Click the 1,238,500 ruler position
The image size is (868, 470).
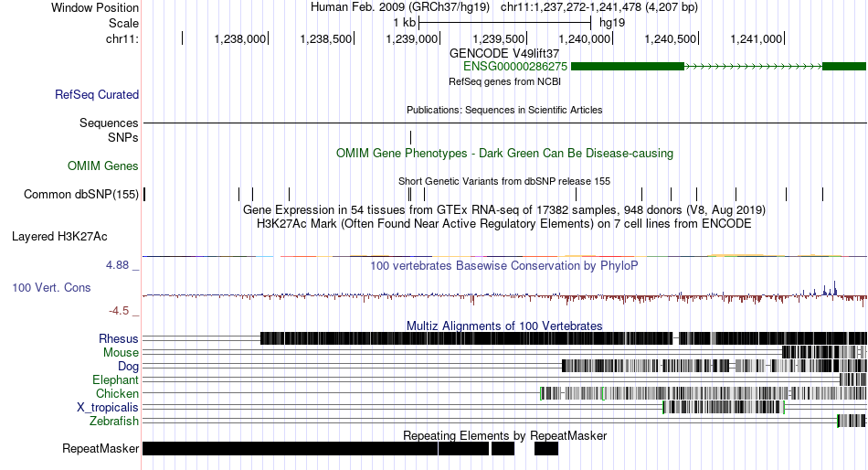[x=326, y=38]
